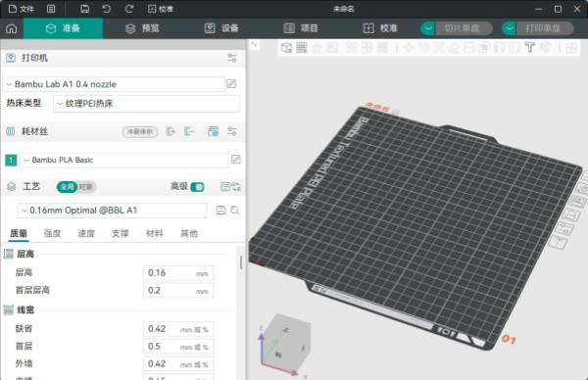
Task: Click the 切片单盘 slice plate button
Action: [x=464, y=28]
